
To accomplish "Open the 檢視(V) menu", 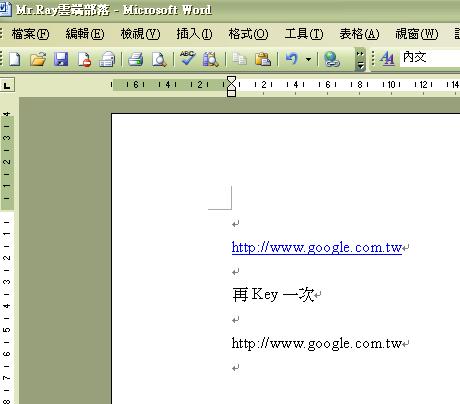I will (140, 34).
